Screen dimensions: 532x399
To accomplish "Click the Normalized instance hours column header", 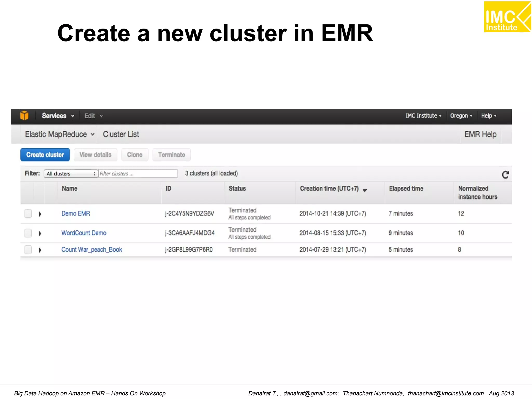I will click(477, 193).
